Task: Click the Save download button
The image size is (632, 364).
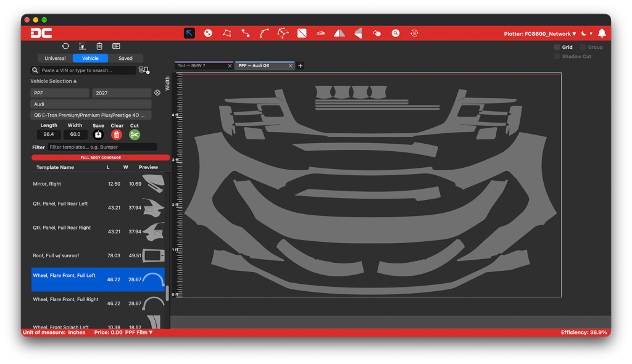Action: coord(98,134)
